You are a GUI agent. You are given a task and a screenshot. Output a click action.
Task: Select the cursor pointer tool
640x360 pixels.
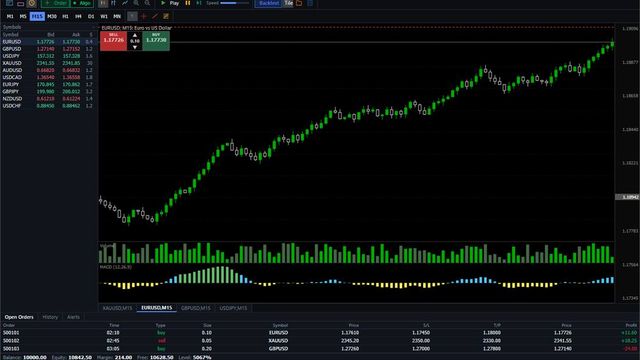(132, 16)
